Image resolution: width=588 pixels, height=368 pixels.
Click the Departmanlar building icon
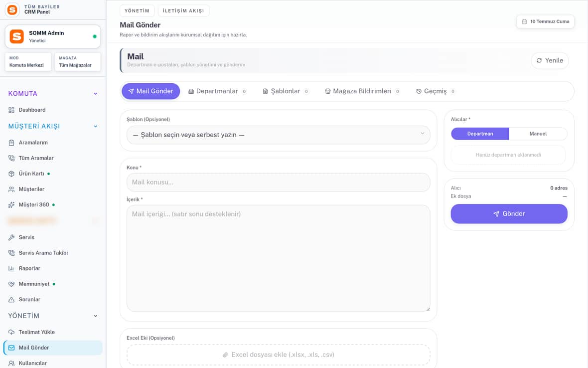(191, 91)
